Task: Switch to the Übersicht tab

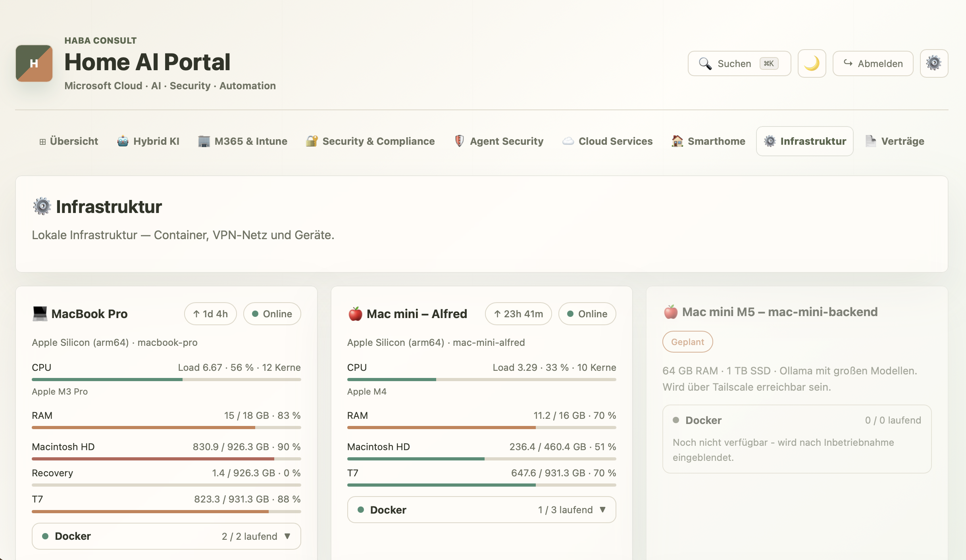Action: point(68,141)
